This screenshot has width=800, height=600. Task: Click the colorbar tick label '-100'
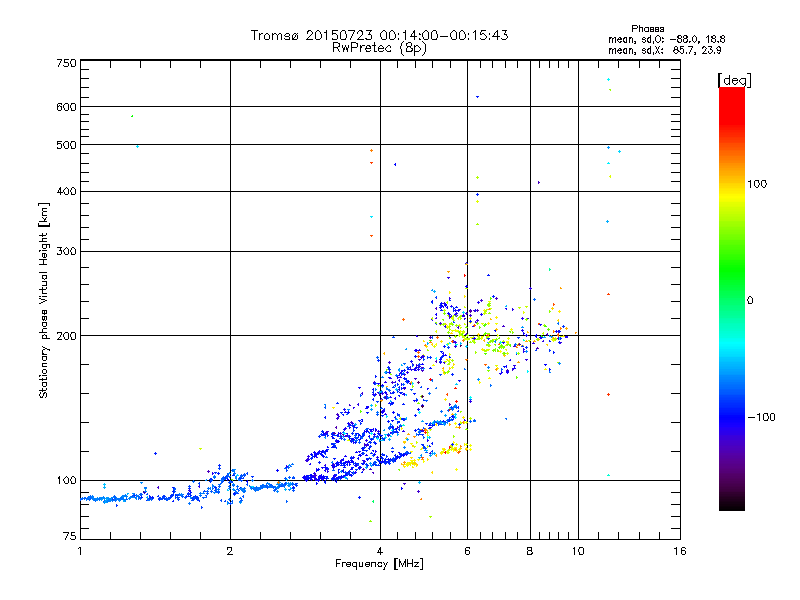[x=761, y=417]
